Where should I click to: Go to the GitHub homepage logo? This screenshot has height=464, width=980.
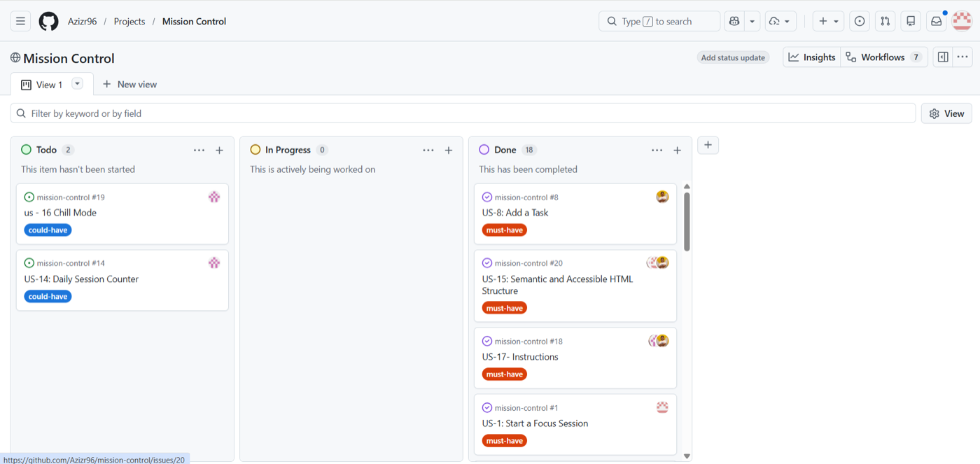[48, 21]
